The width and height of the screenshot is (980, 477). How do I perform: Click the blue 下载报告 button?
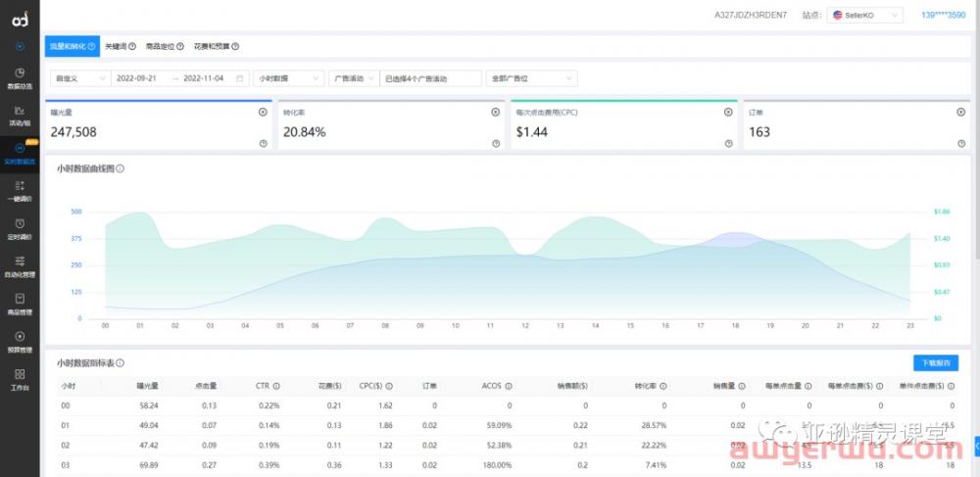[x=936, y=362]
